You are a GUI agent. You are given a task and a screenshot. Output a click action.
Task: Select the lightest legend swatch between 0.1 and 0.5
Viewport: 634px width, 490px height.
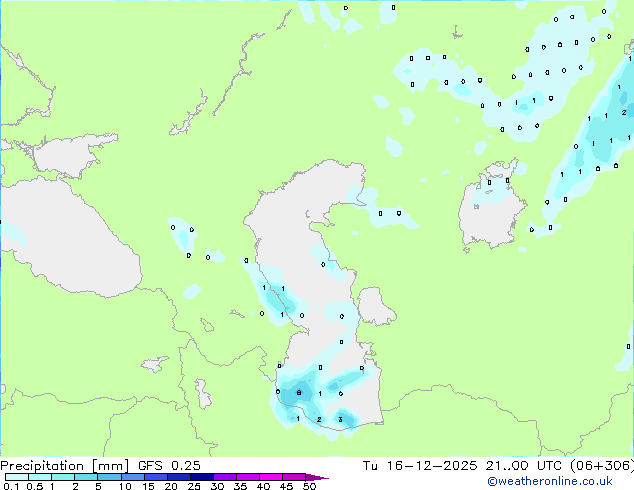point(17,477)
